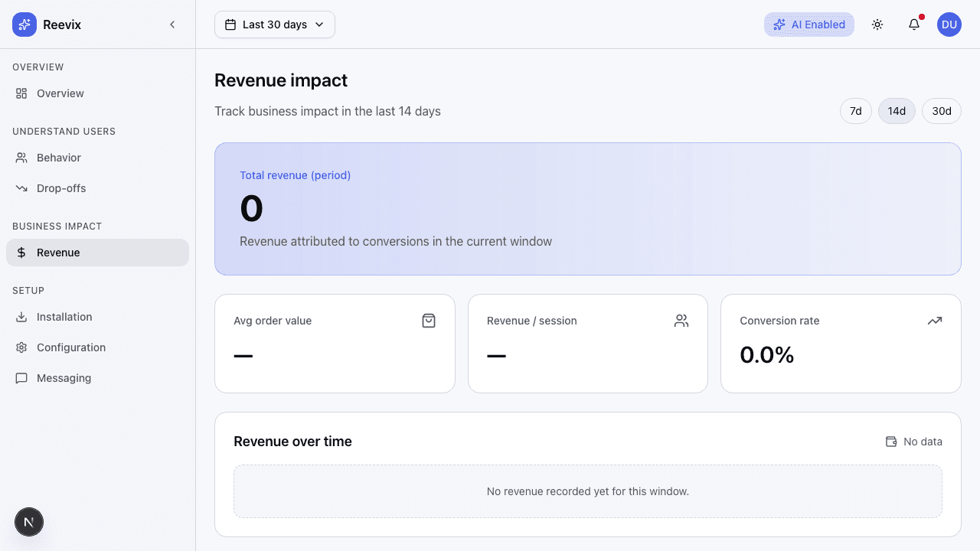Click the notification bell with red dot
980x551 pixels.
(913, 24)
